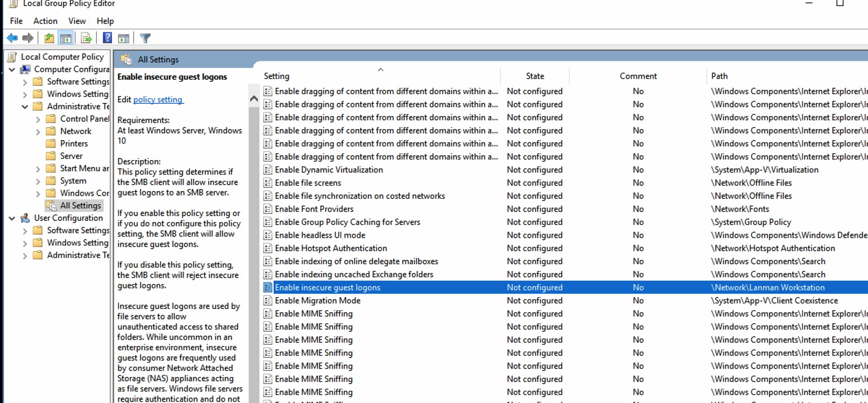Open Help via the blue question mark icon

107,38
